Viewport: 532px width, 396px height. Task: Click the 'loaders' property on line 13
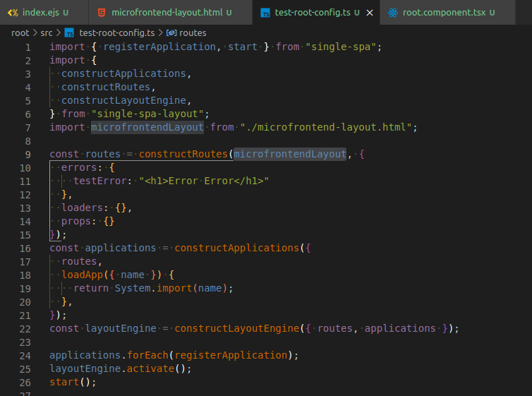point(82,208)
